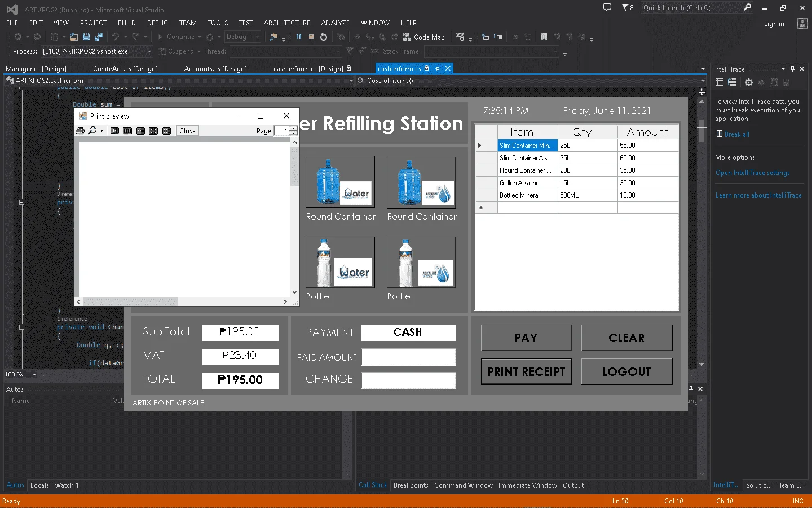This screenshot has width=812, height=508.
Task: Select six-page view in Print preview
Action: 166,131
